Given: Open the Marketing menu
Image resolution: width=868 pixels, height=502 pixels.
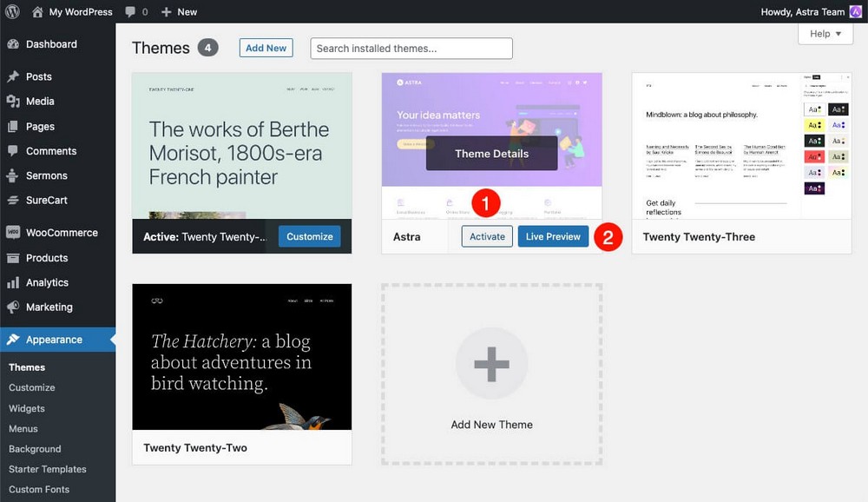Looking at the screenshot, I should click(49, 307).
